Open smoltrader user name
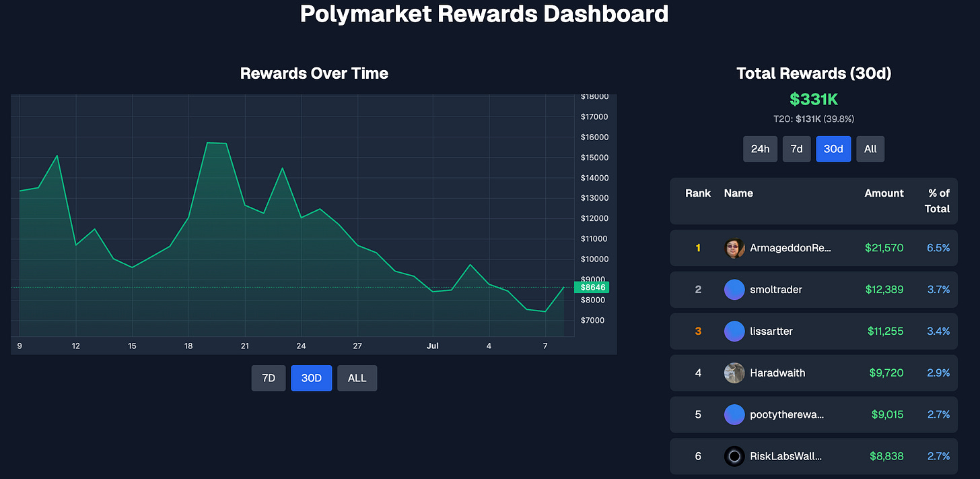980x479 pixels. [776, 290]
